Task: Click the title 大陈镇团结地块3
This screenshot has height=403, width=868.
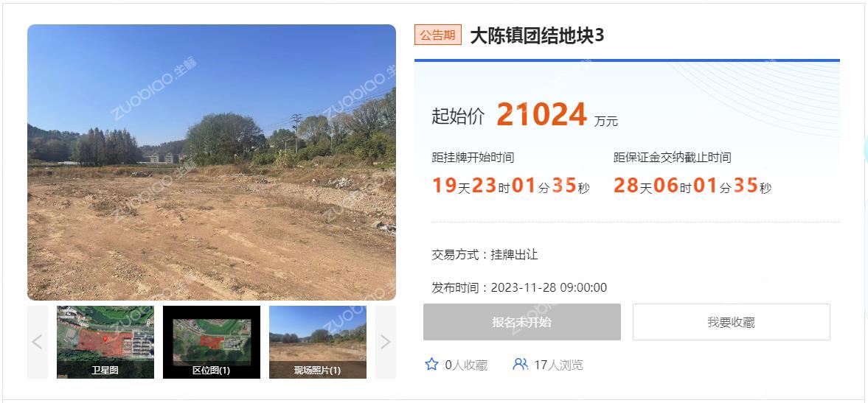Action: coord(537,36)
